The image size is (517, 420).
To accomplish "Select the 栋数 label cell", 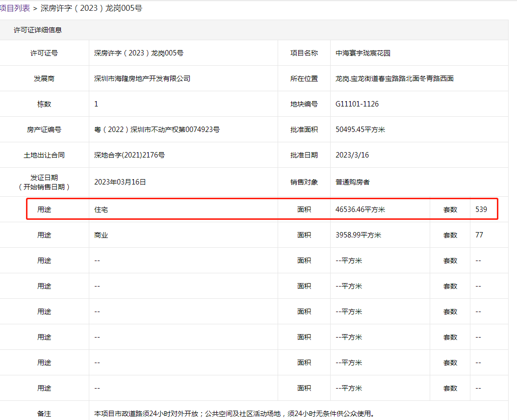I will click(x=44, y=104).
